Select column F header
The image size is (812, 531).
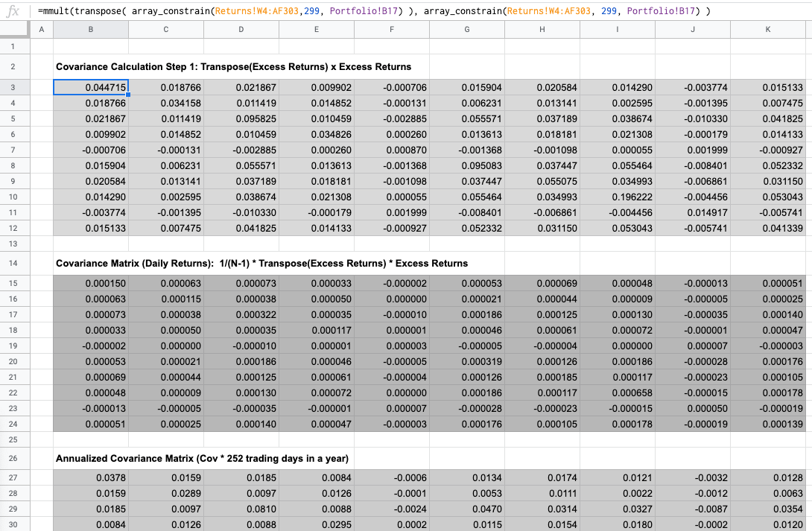(392, 30)
